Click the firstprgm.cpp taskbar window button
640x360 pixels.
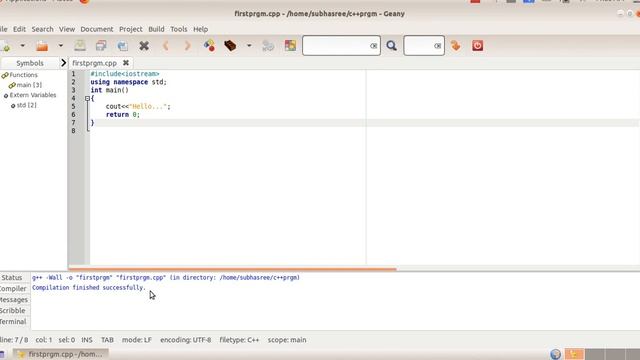[60, 354]
